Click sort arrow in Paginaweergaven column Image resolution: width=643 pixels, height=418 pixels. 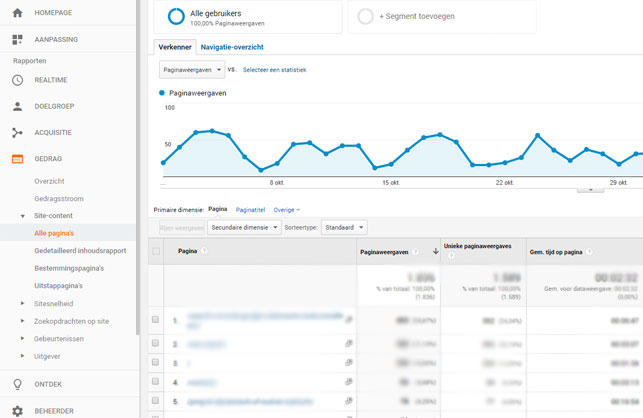click(436, 251)
